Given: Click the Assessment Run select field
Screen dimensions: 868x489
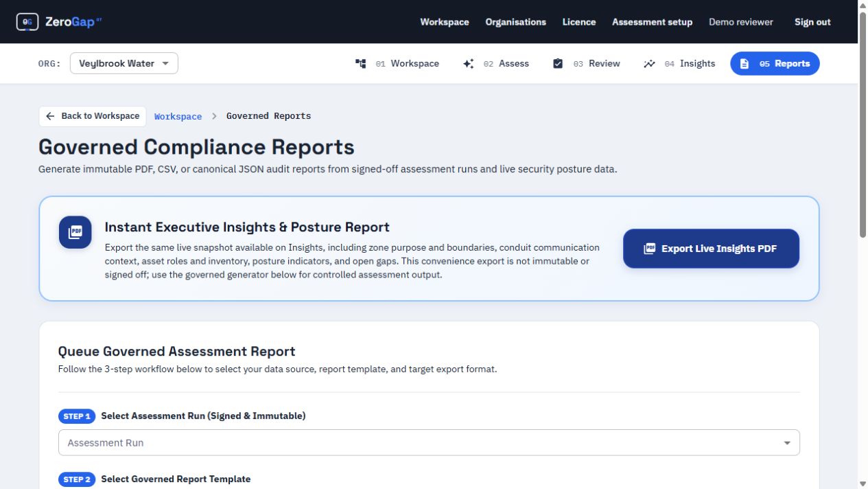Looking at the screenshot, I should pos(429,443).
